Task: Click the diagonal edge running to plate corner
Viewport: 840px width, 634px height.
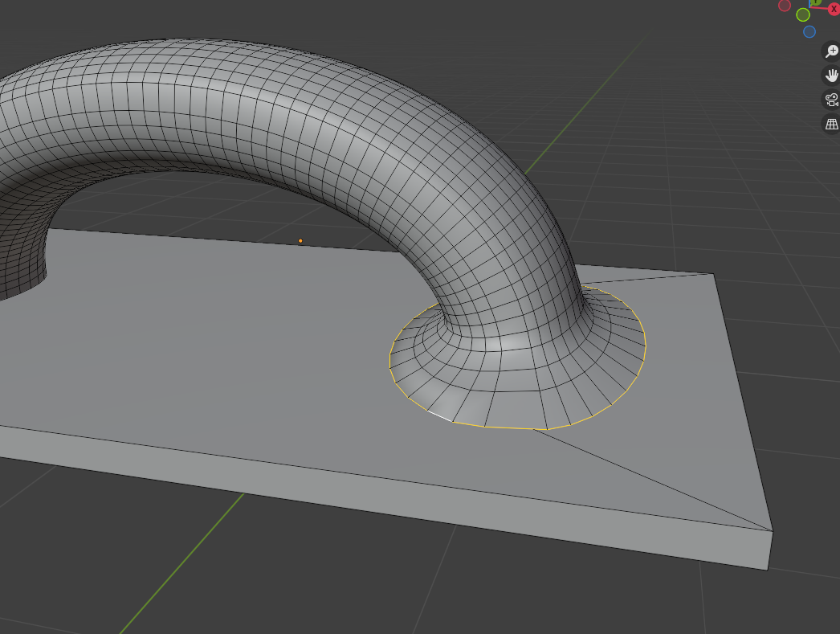Action: (x=659, y=481)
